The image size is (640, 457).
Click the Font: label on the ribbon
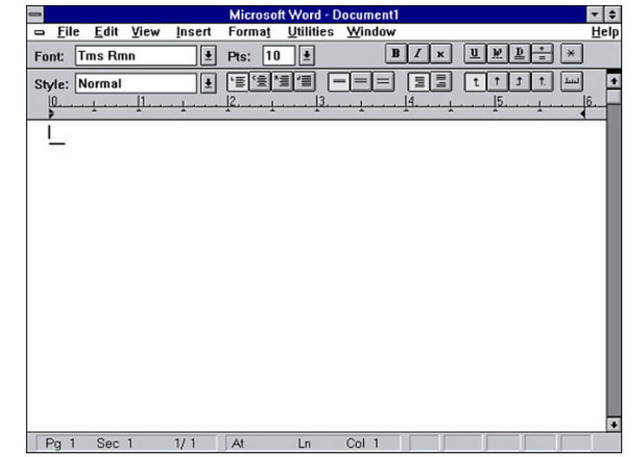coord(49,56)
